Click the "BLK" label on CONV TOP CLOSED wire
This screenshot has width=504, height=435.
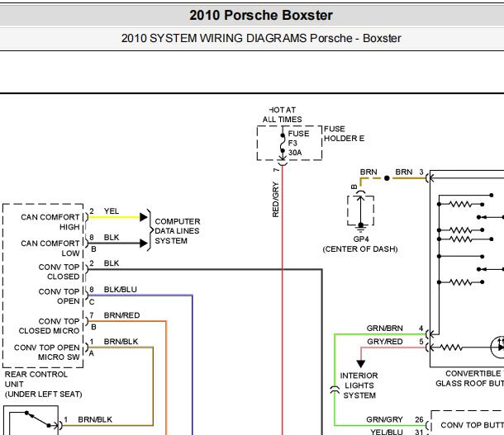click(112, 263)
